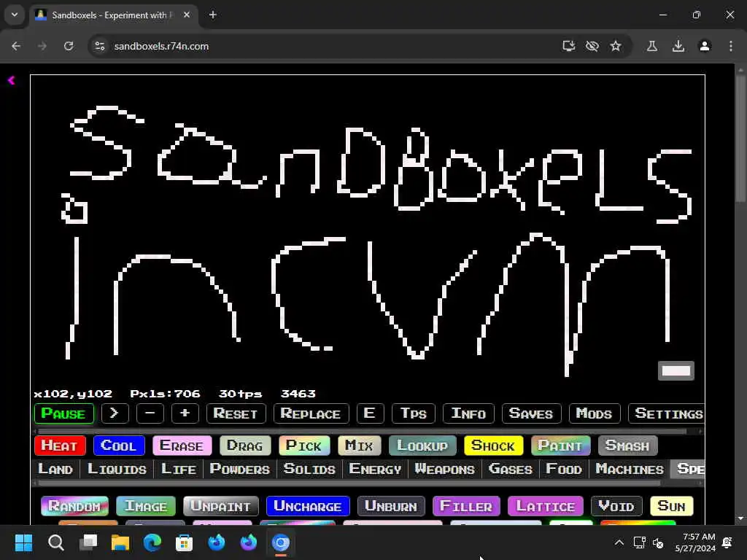Decrease brush size with the minus button
747x560 pixels.
pyautogui.click(x=150, y=413)
